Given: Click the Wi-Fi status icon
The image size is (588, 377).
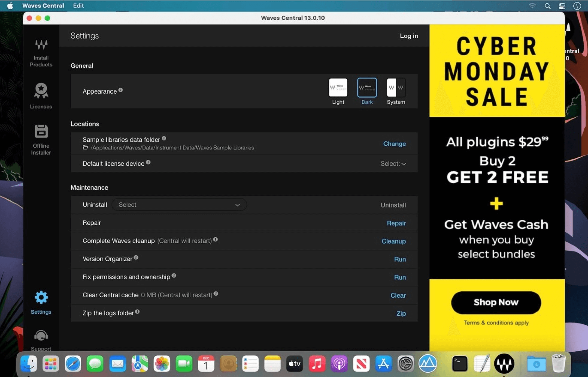Looking at the screenshot, I should tap(532, 6).
